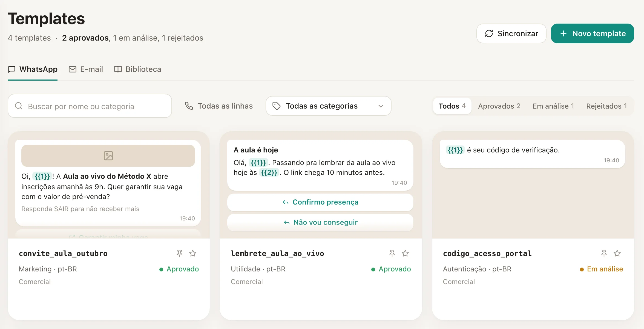Filter by Em análise status
644x329 pixels.
pyautogui.click(x=553, y=106)
